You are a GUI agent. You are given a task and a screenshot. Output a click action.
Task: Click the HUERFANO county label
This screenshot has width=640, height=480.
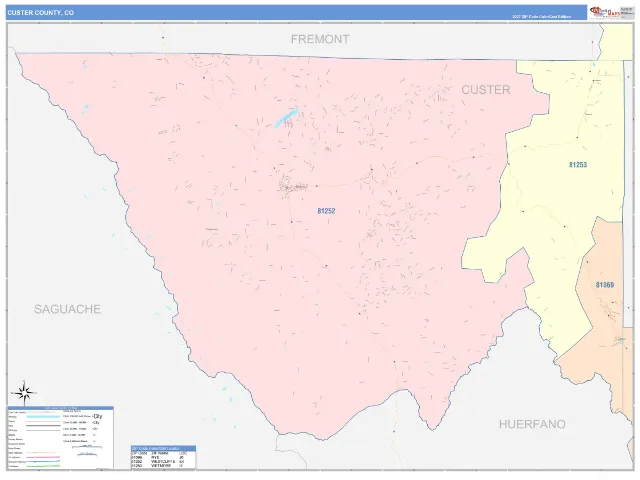(532, 424)
